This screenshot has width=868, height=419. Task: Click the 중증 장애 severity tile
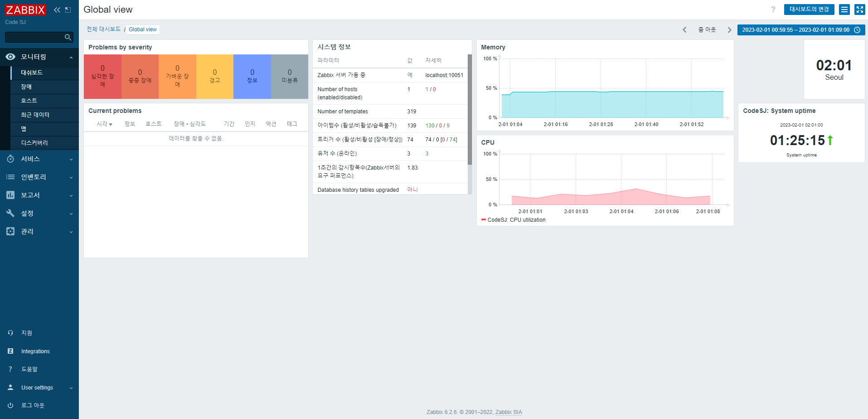[140, 77]
